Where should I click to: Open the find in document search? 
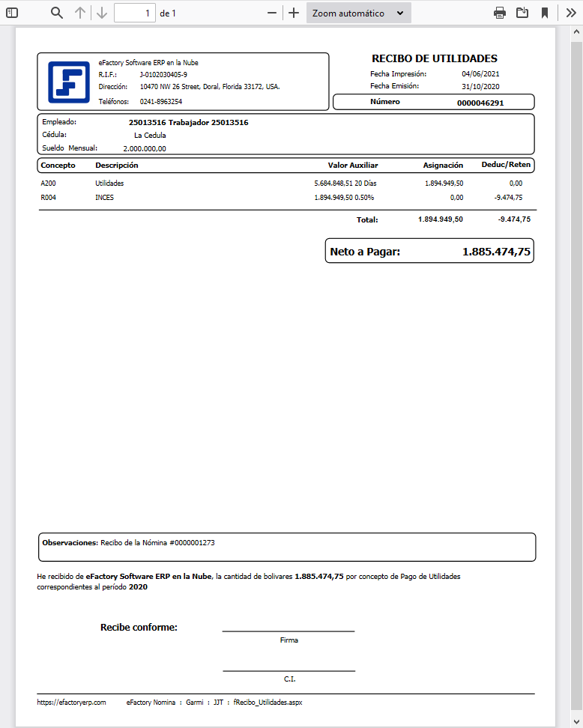click(x=57, y=13)
